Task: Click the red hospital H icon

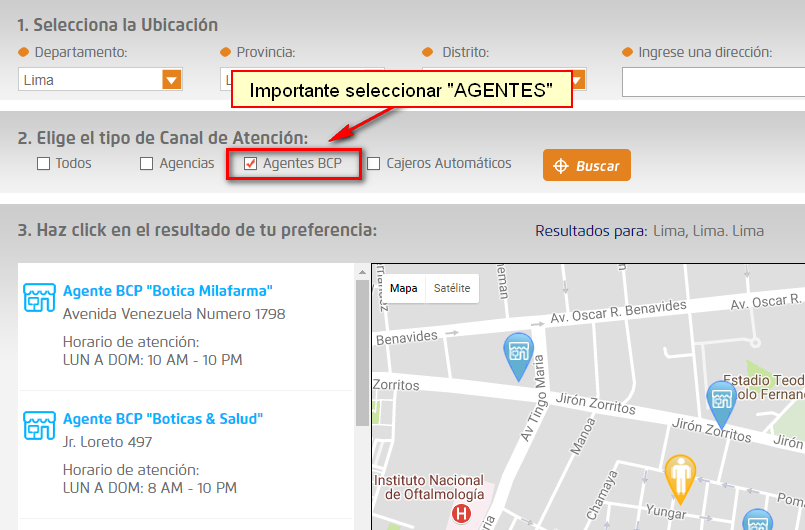Action: 461,514
